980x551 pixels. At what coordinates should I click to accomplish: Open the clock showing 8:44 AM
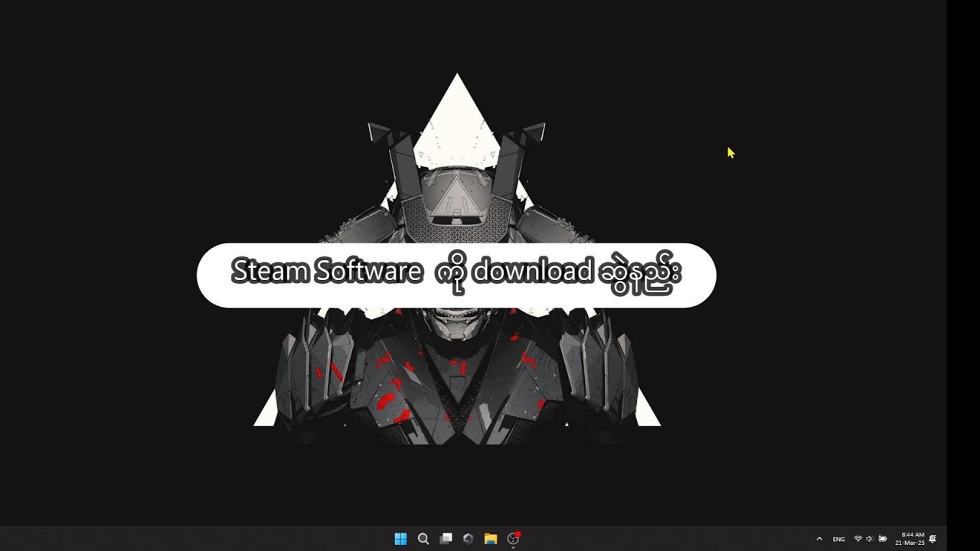[910, 539]
